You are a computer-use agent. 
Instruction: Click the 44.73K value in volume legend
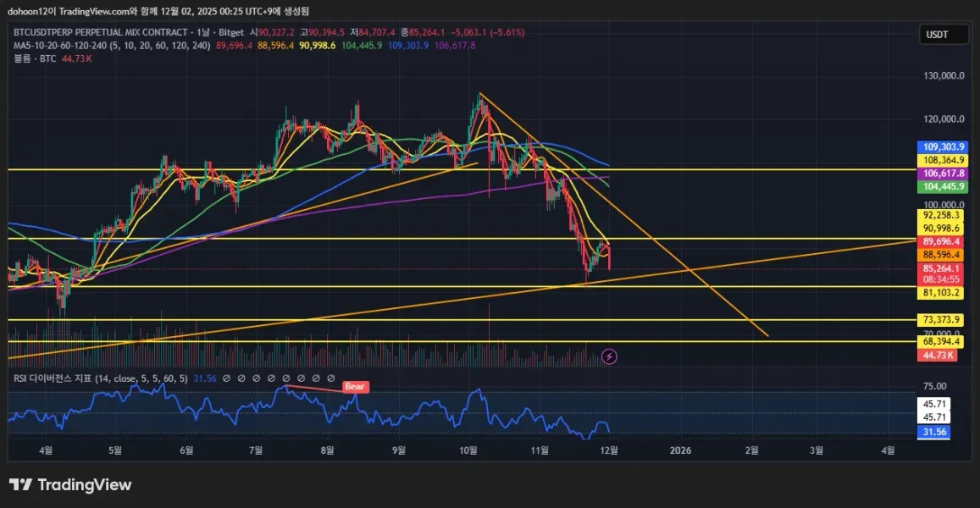(77, 58)
